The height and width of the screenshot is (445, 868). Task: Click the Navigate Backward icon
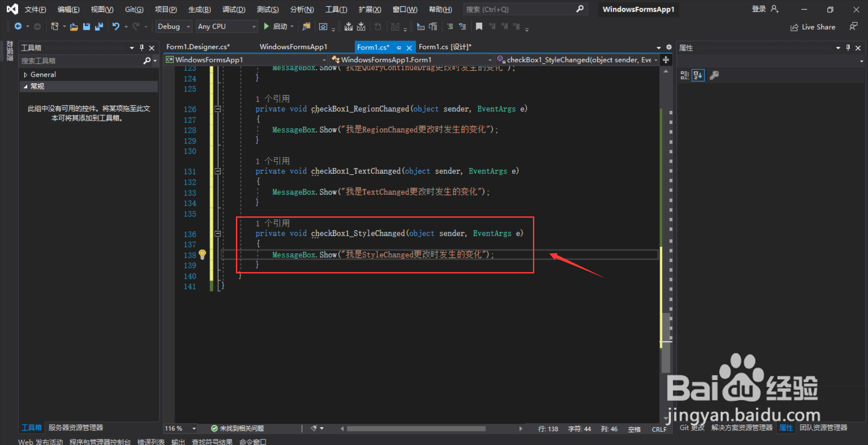[18, 27]
